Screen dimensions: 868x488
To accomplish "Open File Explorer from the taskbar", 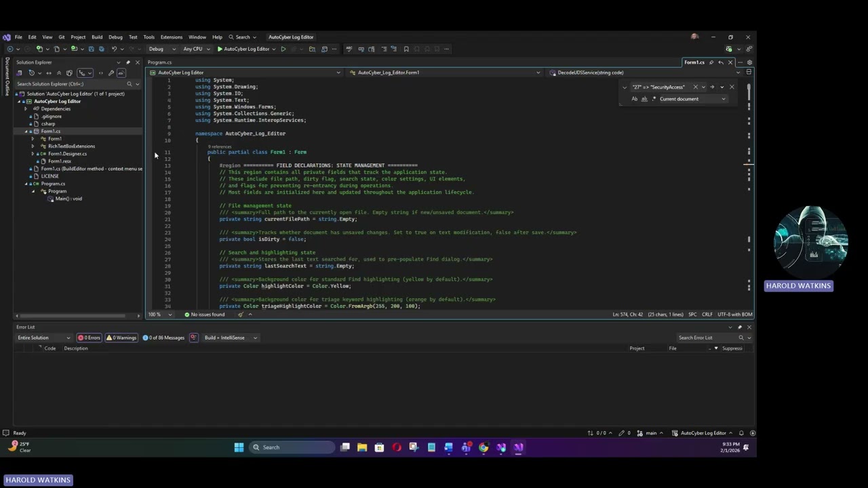I will pyautogui.click(x=362, y=447).
